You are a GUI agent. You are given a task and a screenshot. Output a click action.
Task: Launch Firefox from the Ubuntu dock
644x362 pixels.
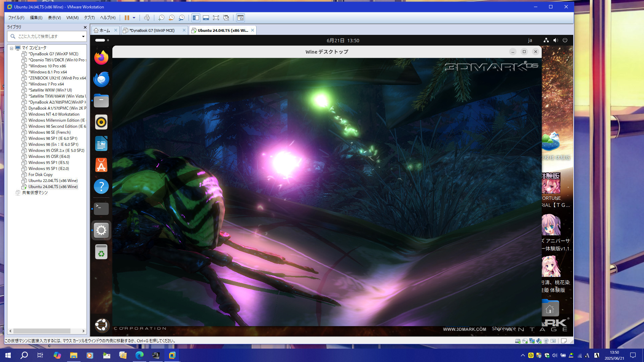pyautogui.click(x=101, y=58)
